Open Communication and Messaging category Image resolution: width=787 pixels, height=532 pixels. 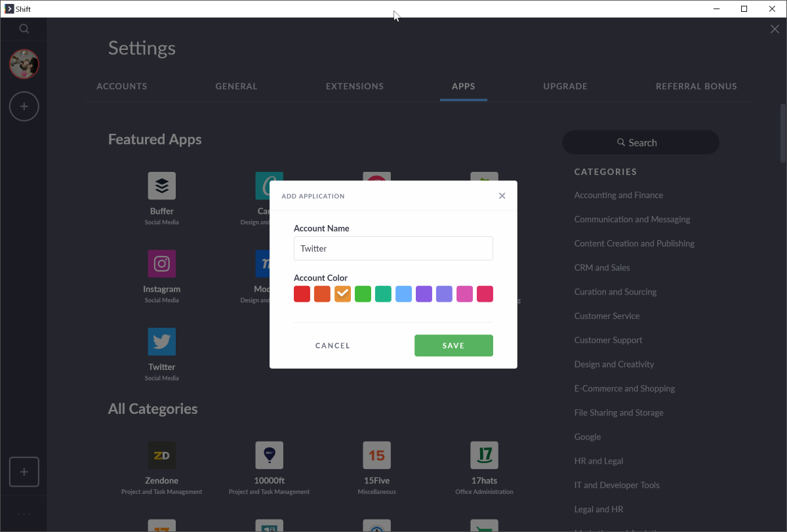pyautogui.click(x=632, y=219)
